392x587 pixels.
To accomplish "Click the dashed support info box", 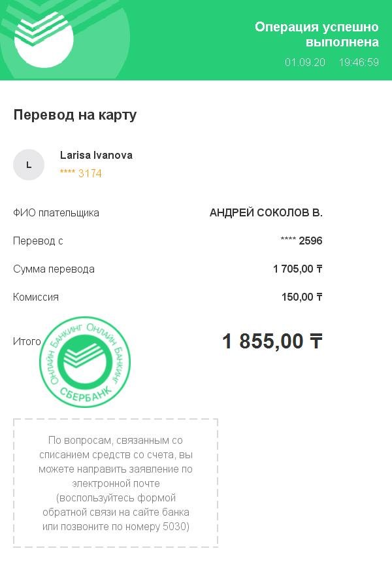I will [116, 483].
